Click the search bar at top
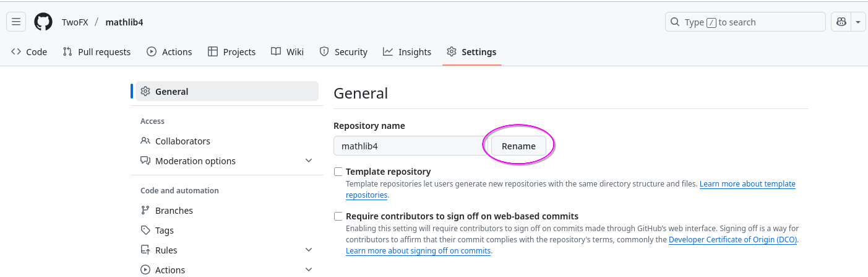 (x=745, y=22)
